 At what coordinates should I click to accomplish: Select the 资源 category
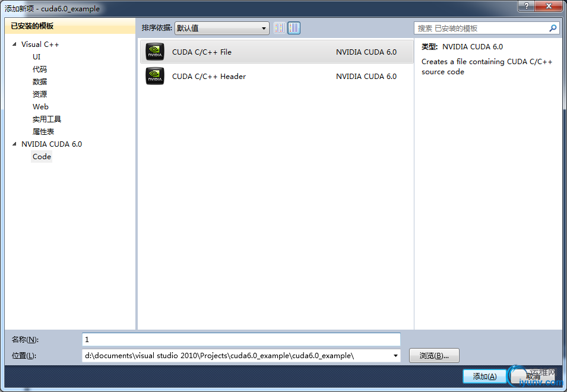(40, 94)
